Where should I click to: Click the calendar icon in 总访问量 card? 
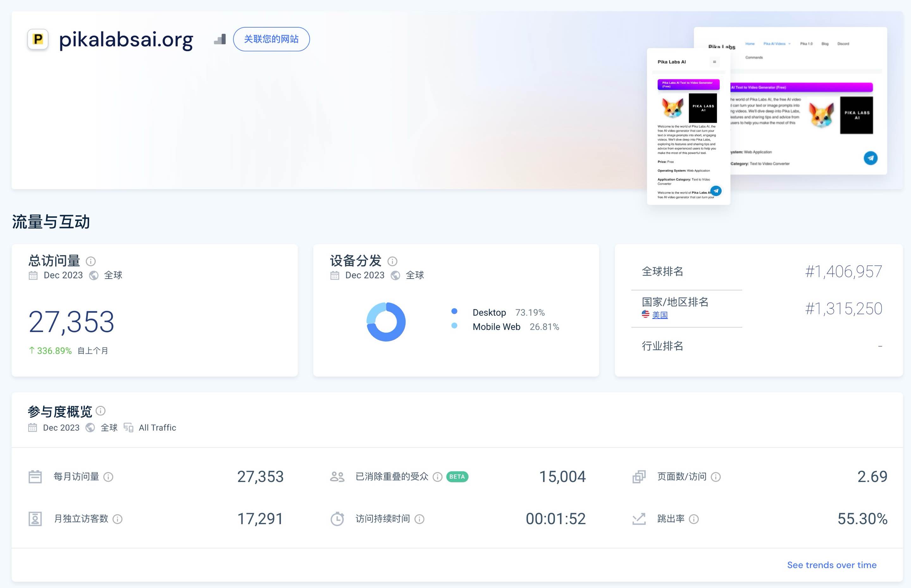(x=33, y=275)
